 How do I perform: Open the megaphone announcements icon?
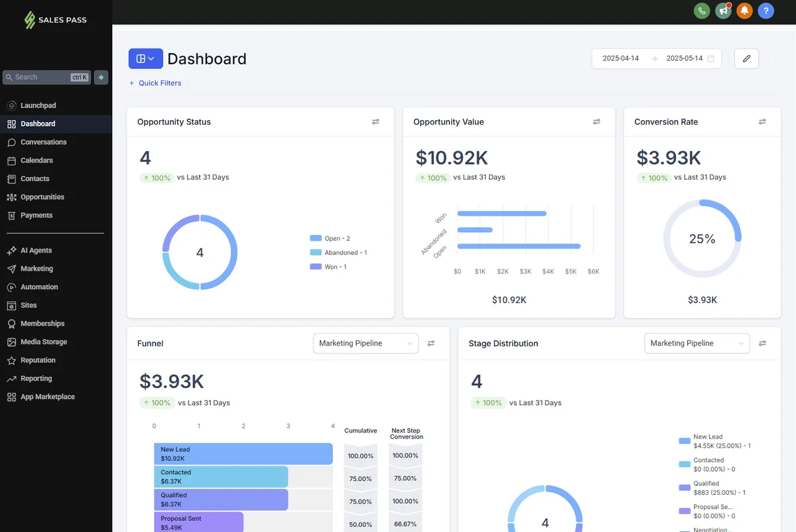(723, 11)
